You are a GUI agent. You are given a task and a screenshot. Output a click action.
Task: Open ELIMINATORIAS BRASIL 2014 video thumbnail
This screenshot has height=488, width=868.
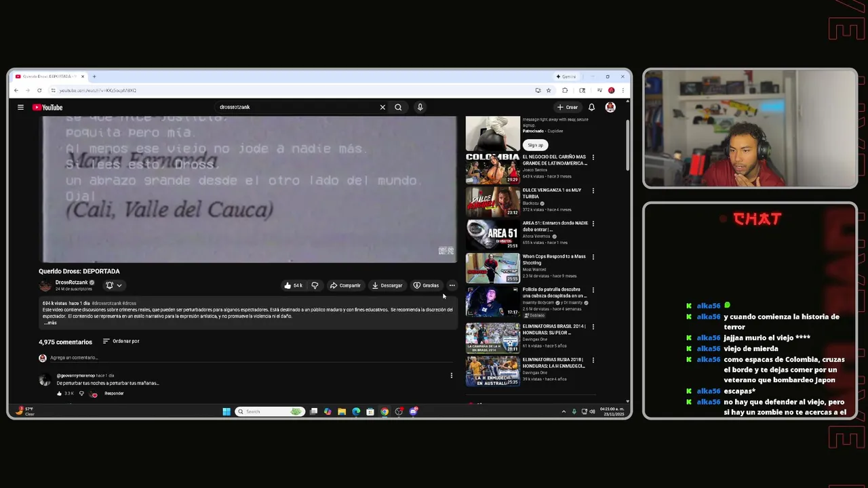[x=492, y=338]
